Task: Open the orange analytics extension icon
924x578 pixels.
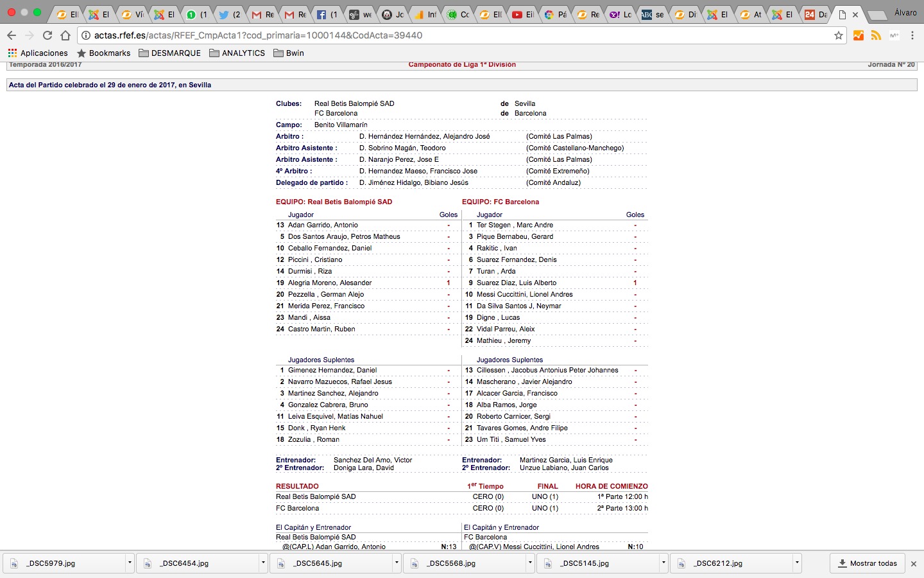Action: pyautogui.click(x=859, y=35)
